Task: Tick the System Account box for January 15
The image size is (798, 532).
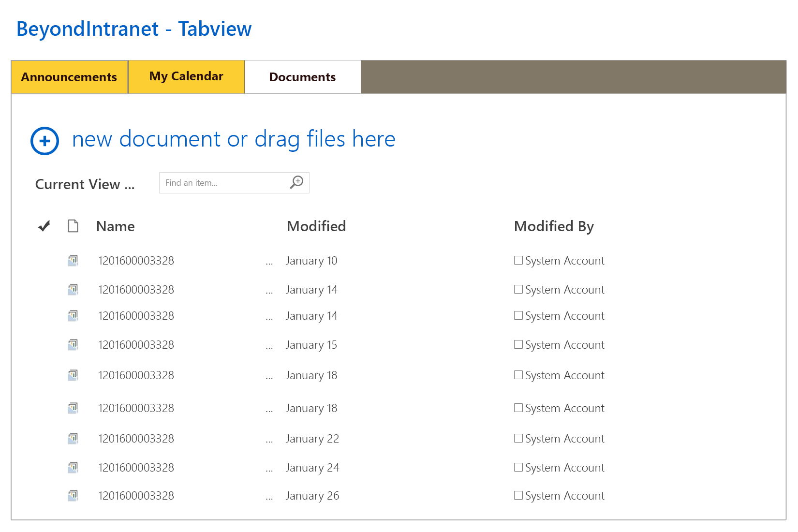Action: tap(518, 344)
